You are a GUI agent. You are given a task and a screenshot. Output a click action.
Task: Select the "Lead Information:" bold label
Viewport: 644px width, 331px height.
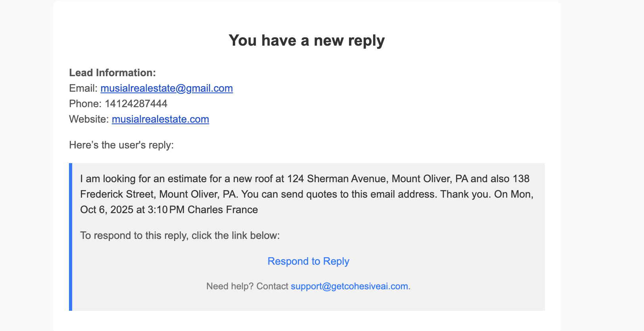point(112,73)
